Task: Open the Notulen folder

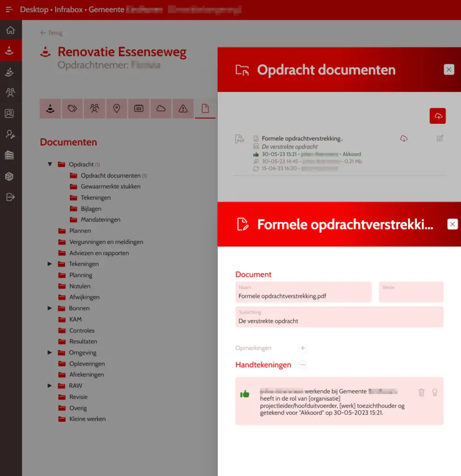Action: pyautogui.click(x=74, y=286)
